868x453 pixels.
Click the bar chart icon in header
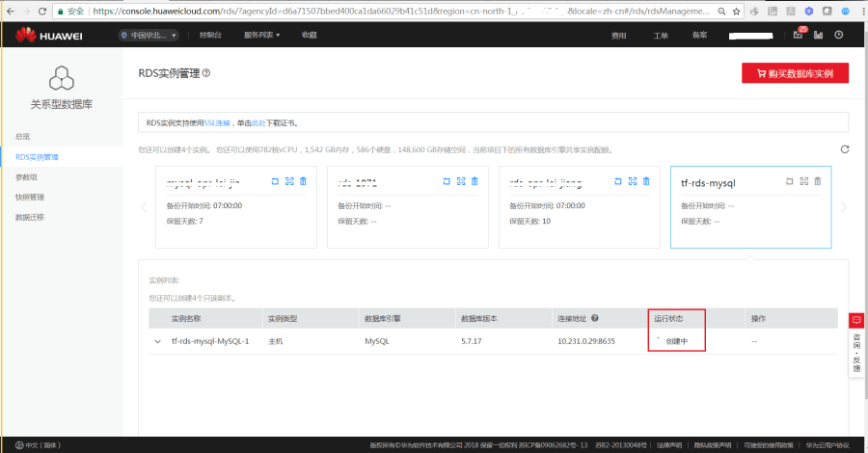pos(818,35)
